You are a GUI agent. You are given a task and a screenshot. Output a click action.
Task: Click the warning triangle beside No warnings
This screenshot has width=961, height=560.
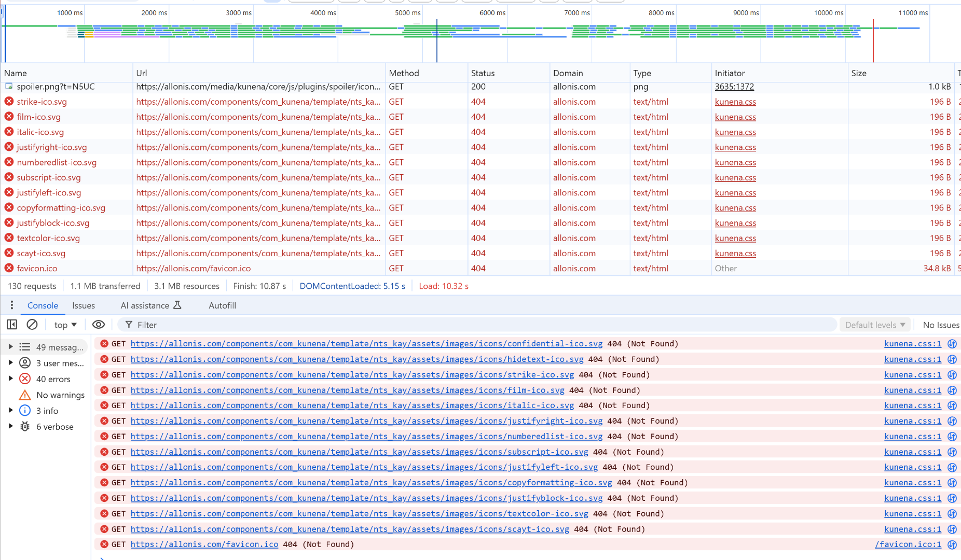click(25, 395)
